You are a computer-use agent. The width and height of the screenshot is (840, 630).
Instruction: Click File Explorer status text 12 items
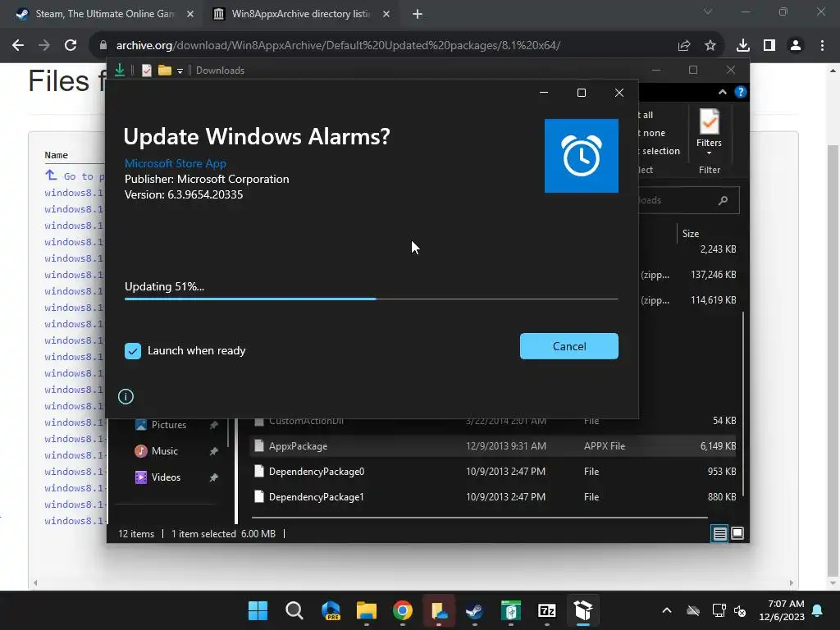point(136,533)
